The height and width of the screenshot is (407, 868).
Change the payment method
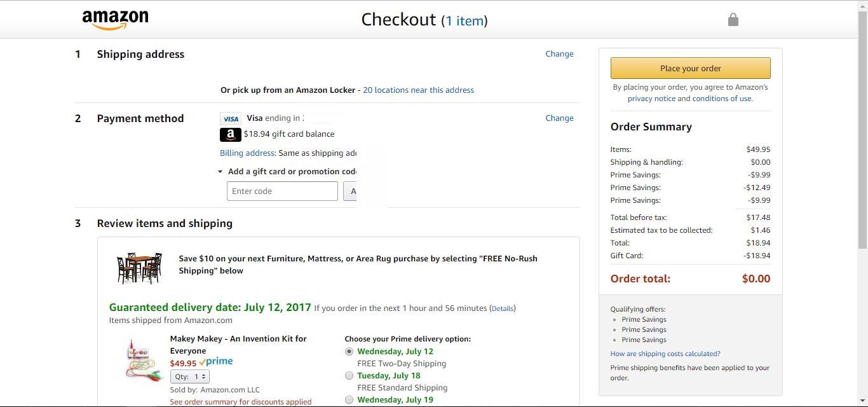click(x=559, y=118)
